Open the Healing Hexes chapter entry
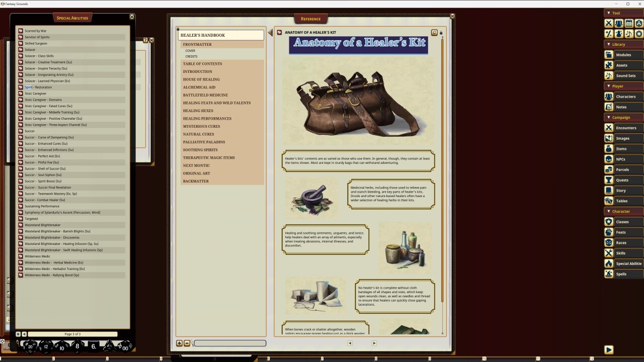The height and width of the screenshot is (362, 644). point(198,111)
